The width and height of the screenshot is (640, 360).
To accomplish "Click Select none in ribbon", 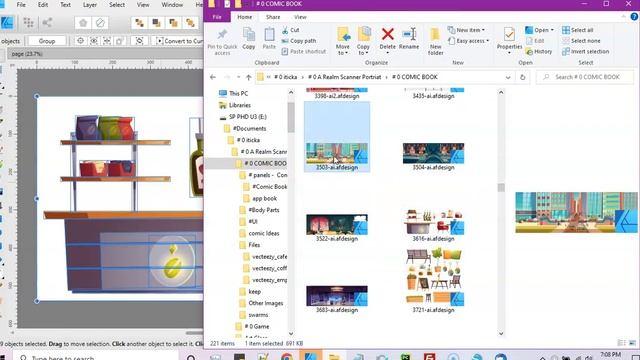I will pyautogui.click(x=581, y=41).
